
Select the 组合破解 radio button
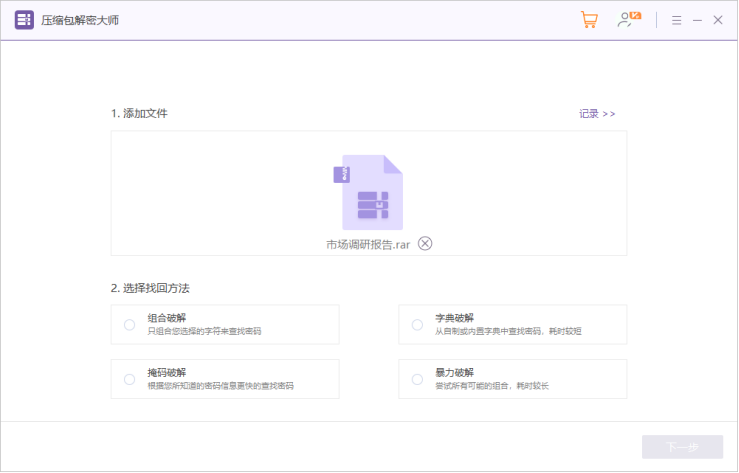pyautogui.click(x=129, y=324)
